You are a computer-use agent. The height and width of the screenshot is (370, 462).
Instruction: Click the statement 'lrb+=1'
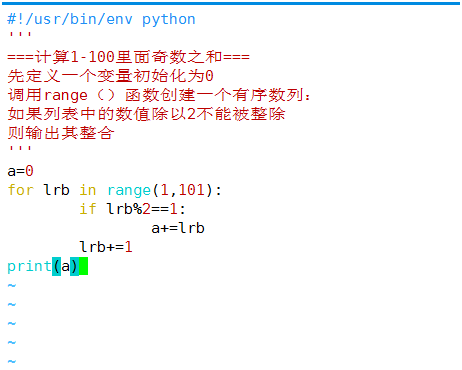(x=106, y=247)
